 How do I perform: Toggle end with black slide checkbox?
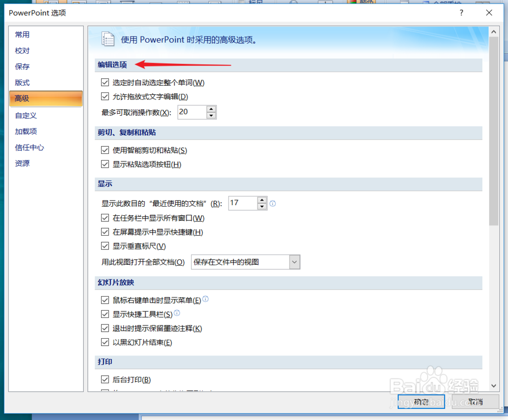click(x=105, y=342)
